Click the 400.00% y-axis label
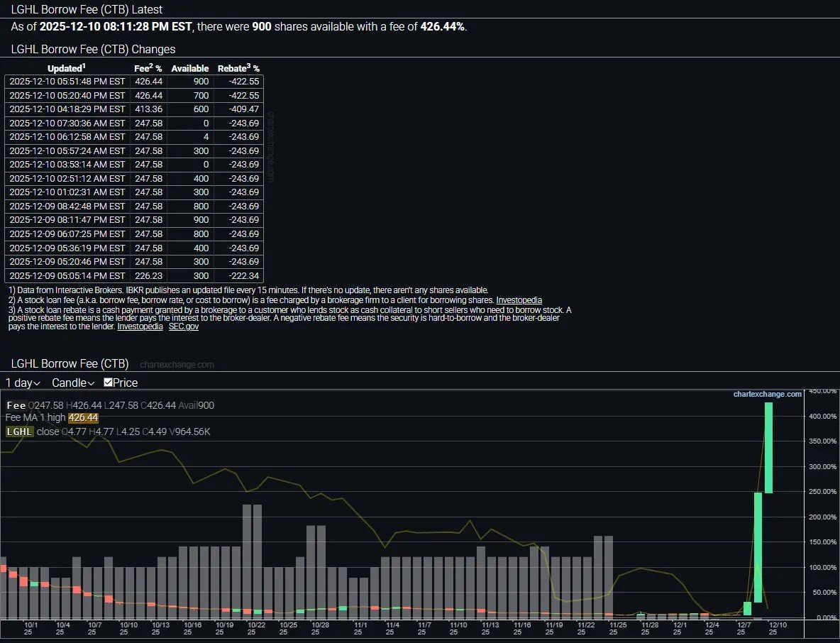Image resolution: width=840 pixels, height=643 pixels. click(x=822, y=416)
